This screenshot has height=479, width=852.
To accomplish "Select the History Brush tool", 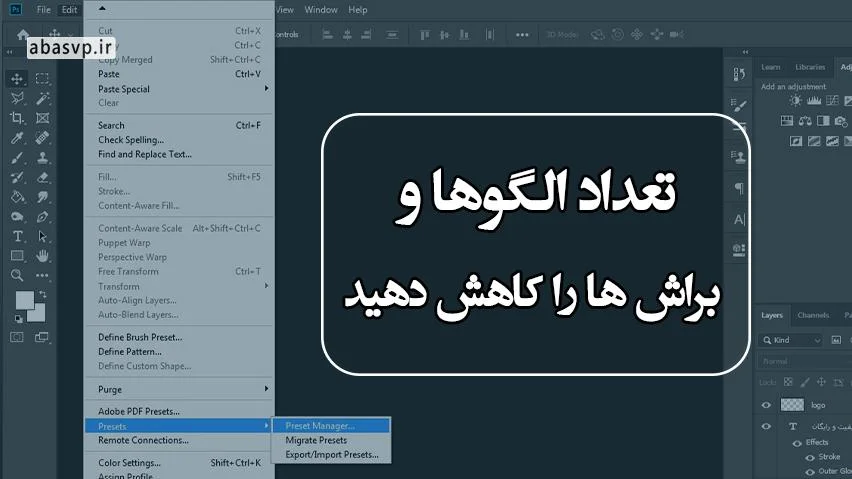I will click(17, 178).
